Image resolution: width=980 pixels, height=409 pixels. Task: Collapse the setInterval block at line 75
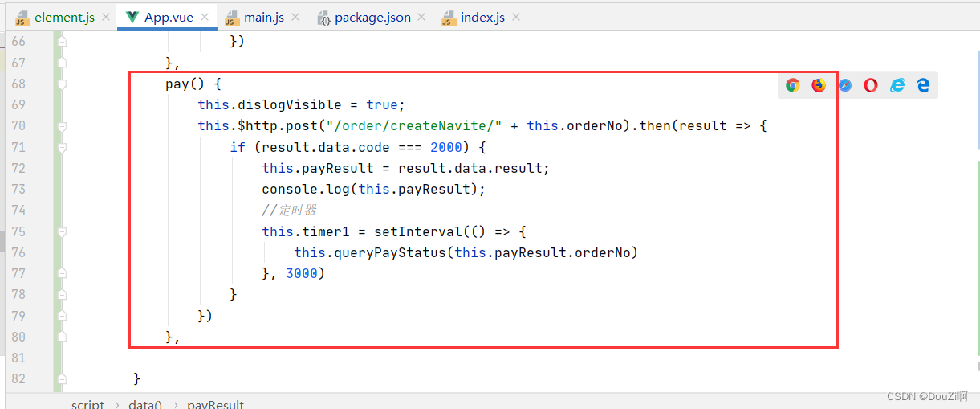click(x=62, y=231)
